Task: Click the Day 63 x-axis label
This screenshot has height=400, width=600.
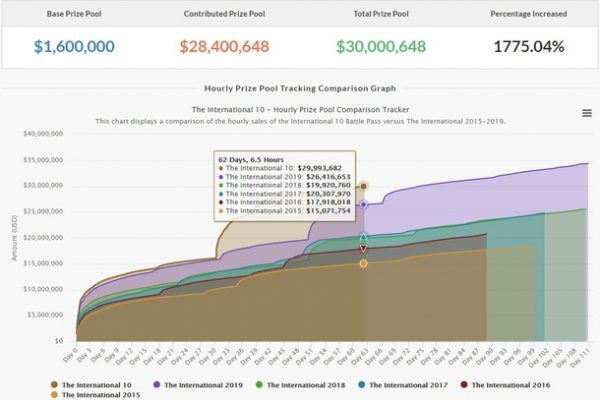Action: point(360,356)
